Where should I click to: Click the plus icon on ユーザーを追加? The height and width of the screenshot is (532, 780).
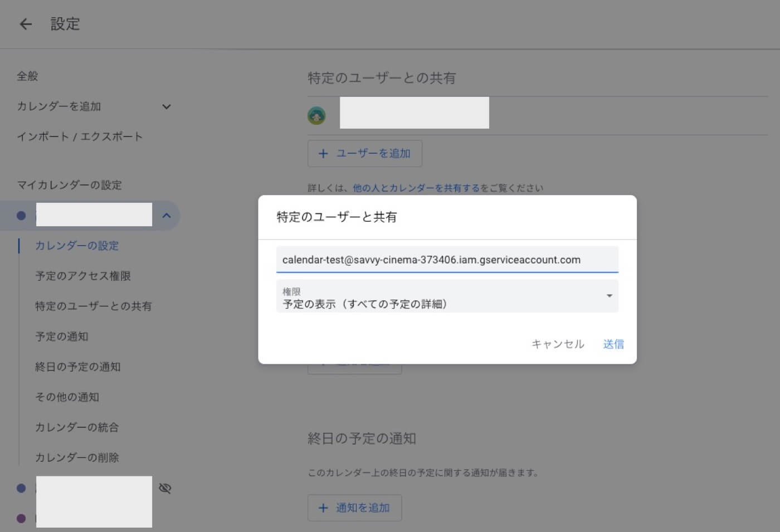tap(323, 153)
